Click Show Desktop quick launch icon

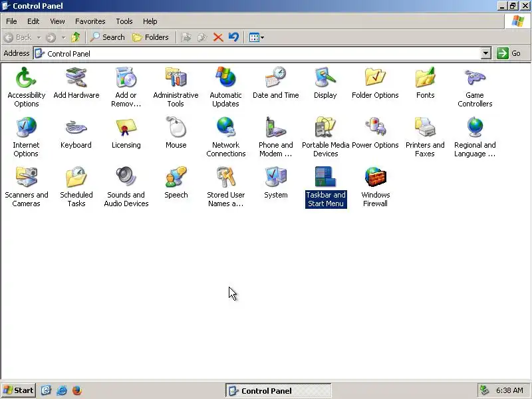tap(46, 390)
